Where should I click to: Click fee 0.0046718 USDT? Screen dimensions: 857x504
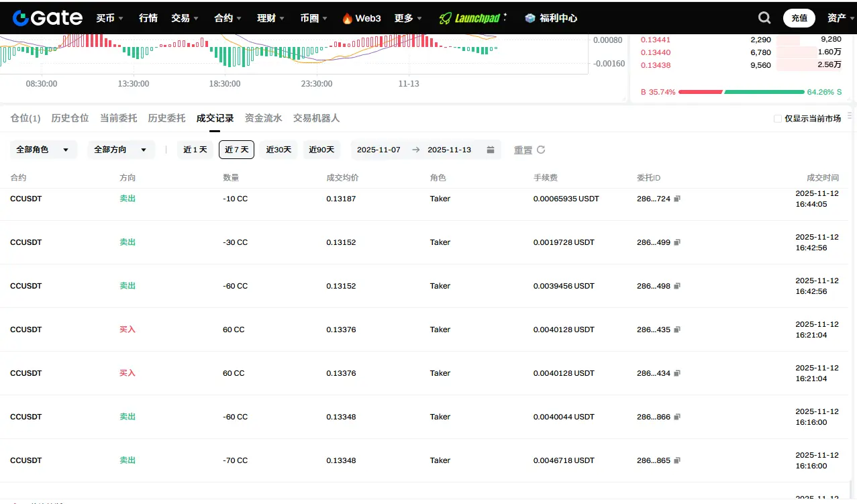pos(564,460)
